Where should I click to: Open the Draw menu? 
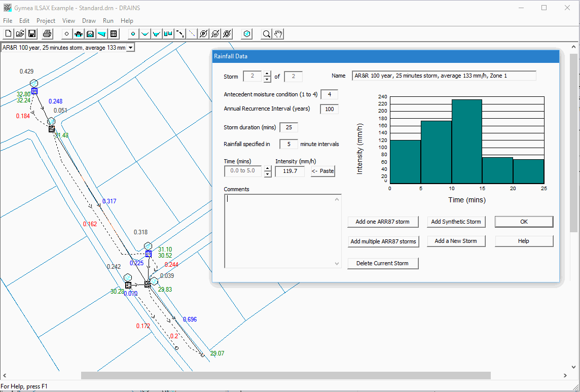[89, 21]
